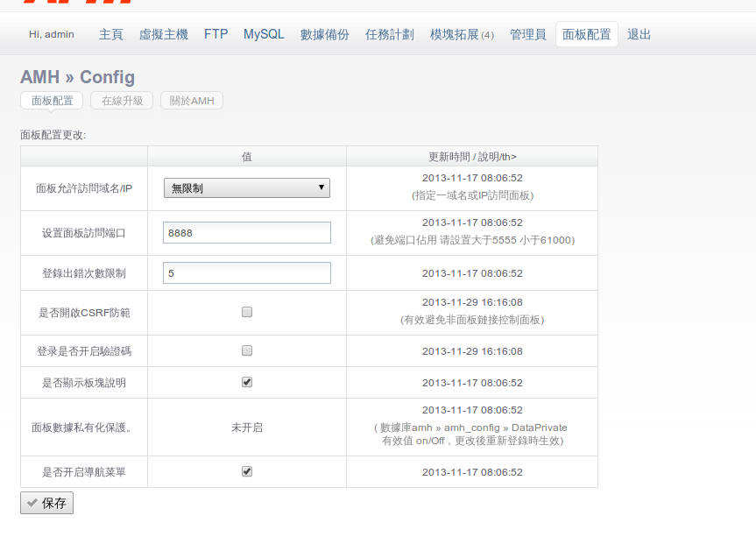Click the login error limit field
This screenshot has width=756, height=537.
click(x=247, y=273)
